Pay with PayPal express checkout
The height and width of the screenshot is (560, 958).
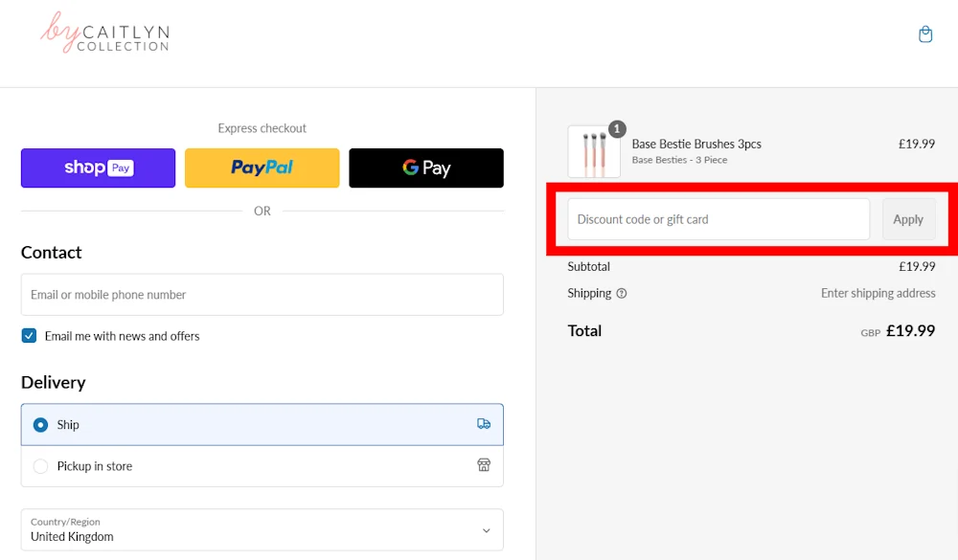[x=262, y=168]
